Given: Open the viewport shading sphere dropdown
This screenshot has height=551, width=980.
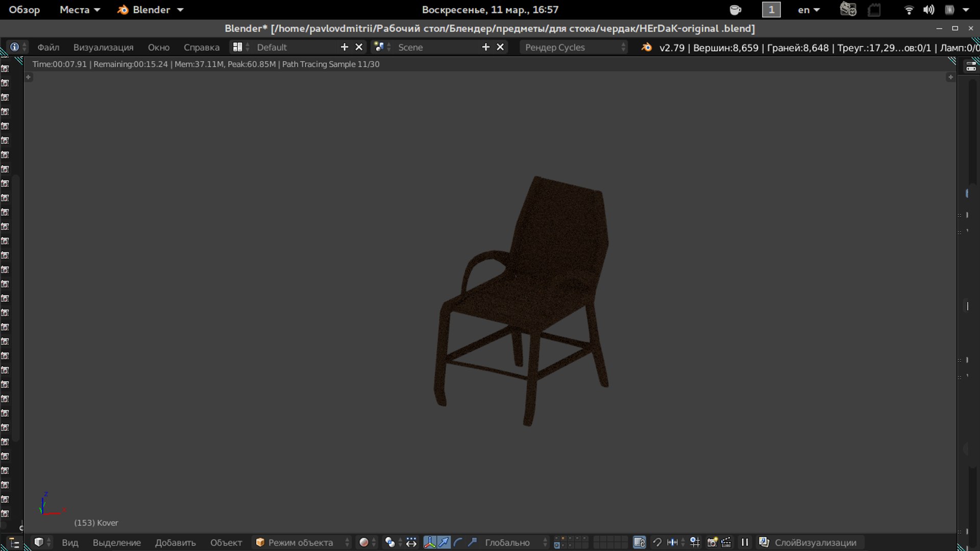Looking at the screenshot, I should tap(367, 542).
